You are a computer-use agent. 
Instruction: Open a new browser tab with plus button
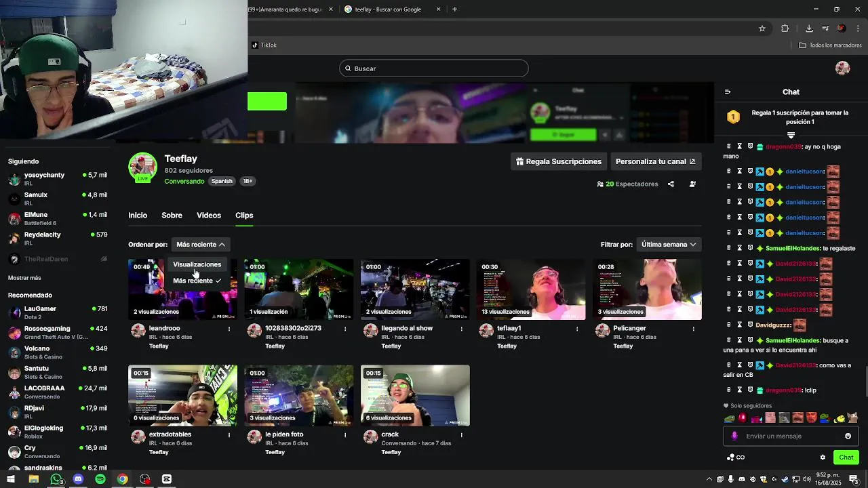454,9
